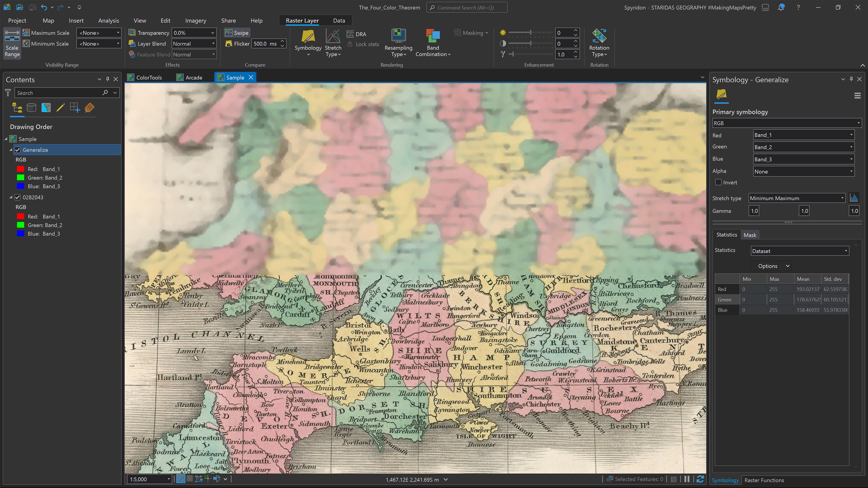Select List By Data Source in Contents panel
The width and height of the screenshot is (868, 488).
pos(31,108)
